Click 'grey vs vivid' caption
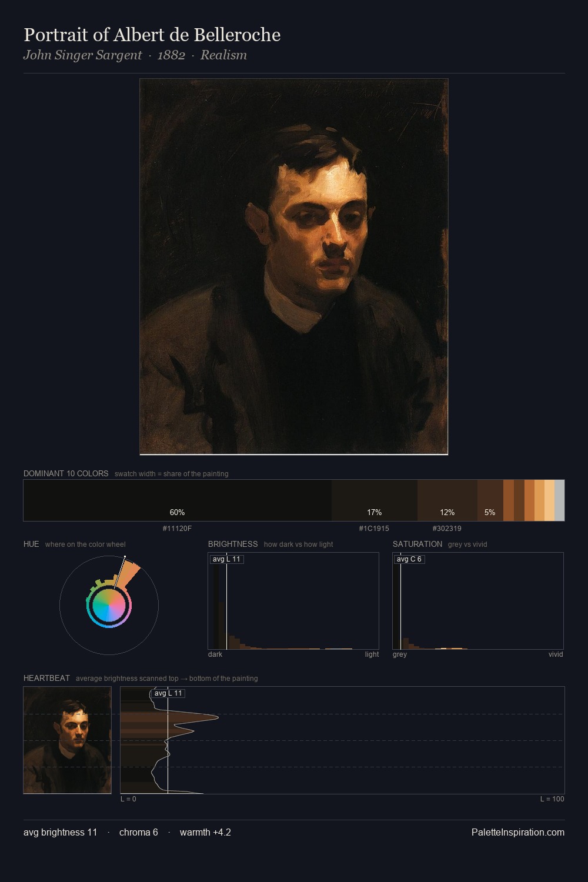 (x=467, y=544)
